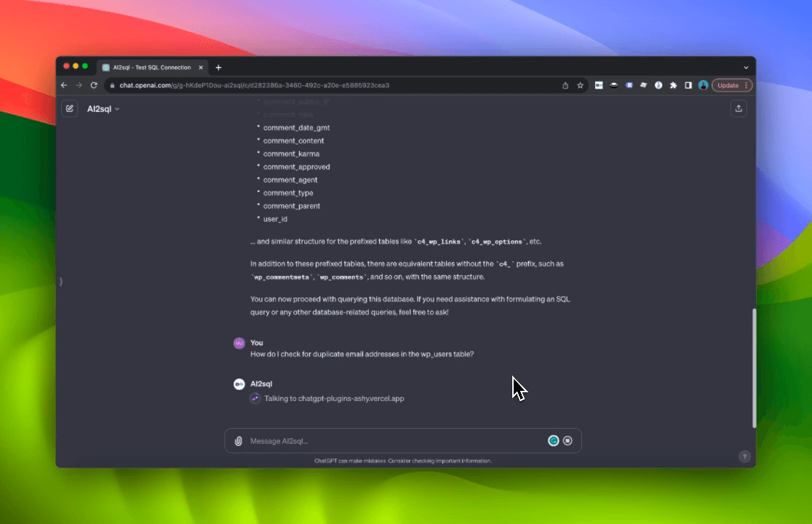This screenshot has width=812, height=524.
Task: Open a new browser tab
Action: tap(218, 67)
